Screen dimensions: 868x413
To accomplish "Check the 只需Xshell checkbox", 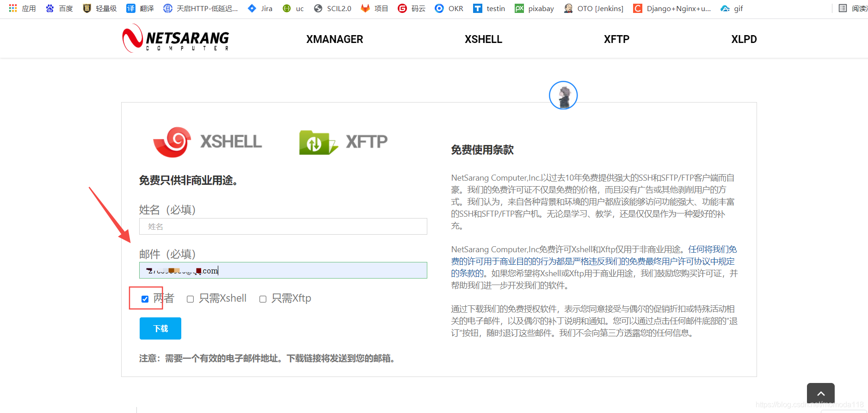I will point(190,299).
